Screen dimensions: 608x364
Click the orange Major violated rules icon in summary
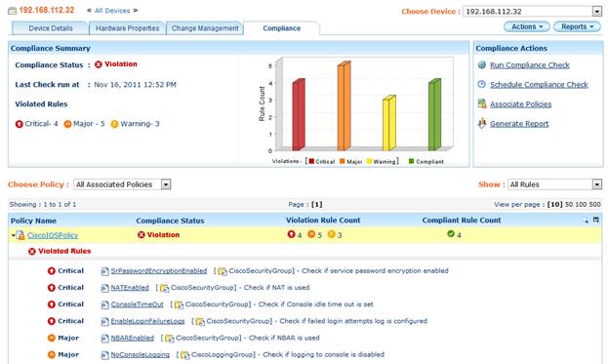coord(67,124)
